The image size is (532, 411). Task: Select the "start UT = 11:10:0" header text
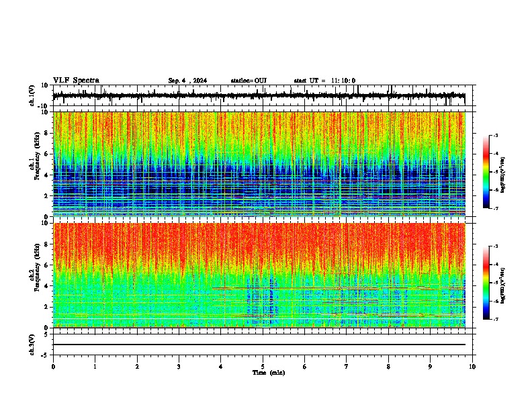(x=324, y=81)
